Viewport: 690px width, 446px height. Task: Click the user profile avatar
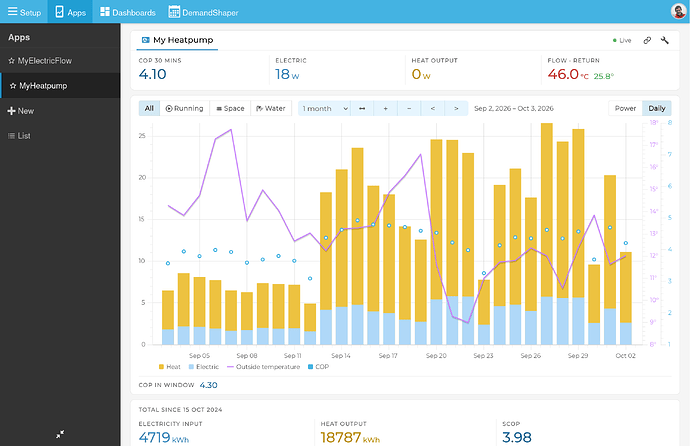(678, 11)
